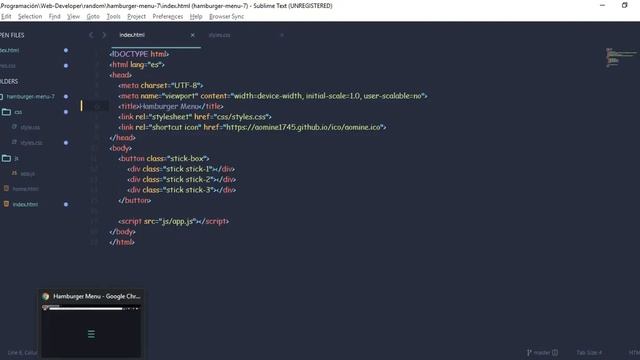This screenshot has width=640, height=360.
Task: Switch to the styles.css editor tab
Action: point(219,35)
